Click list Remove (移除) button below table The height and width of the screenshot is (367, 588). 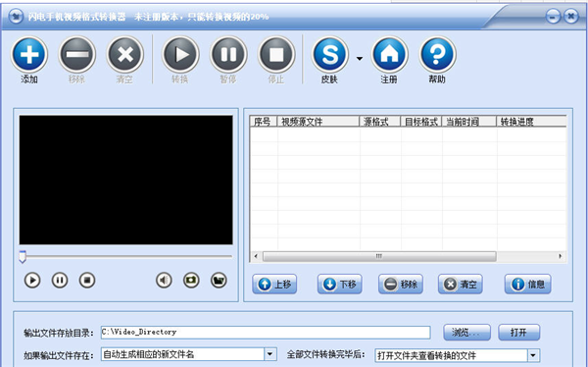click(x=401, y=284)
